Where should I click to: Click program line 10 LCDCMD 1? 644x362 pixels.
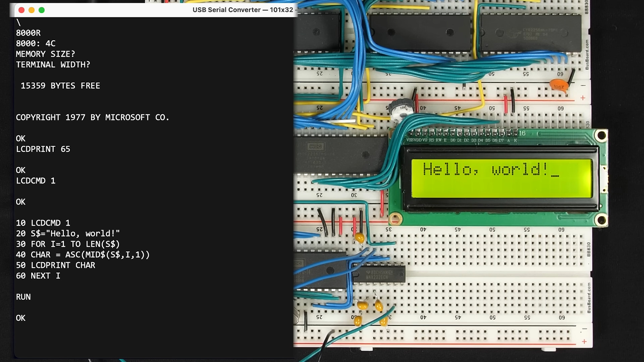click(43, 223)
